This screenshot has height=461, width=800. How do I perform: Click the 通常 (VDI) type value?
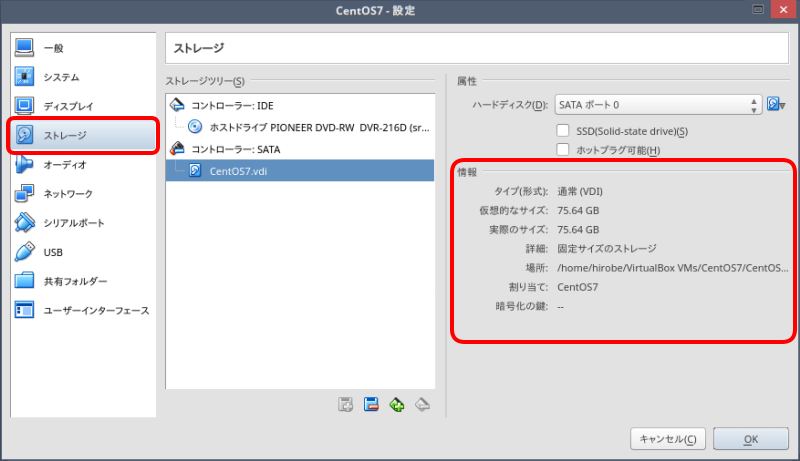(580, 191)
